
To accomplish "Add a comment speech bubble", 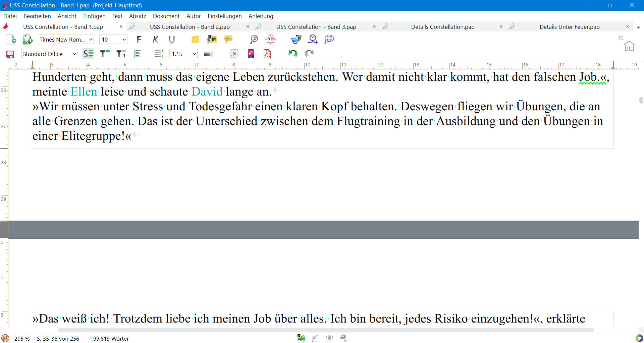I will [x=228, y=40].
